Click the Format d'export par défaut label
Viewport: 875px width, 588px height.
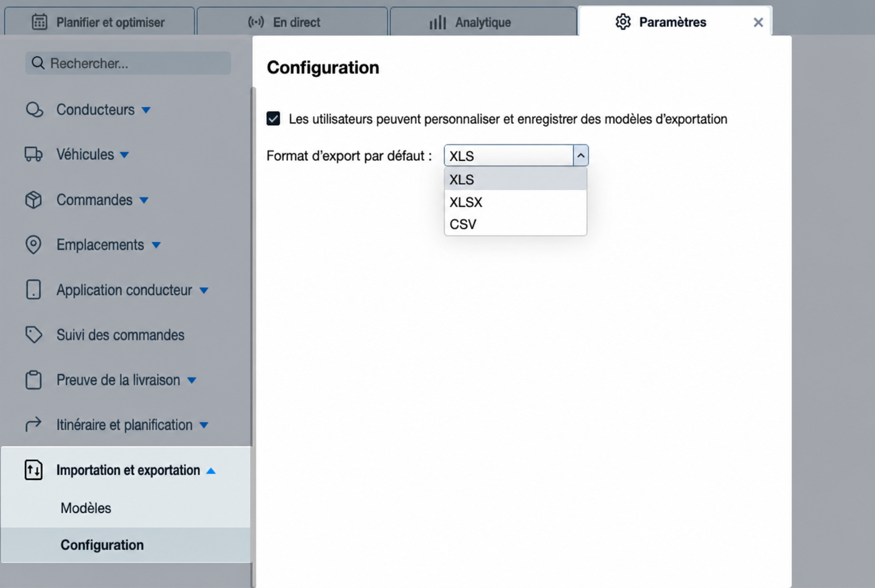click(x=349, y=156)
